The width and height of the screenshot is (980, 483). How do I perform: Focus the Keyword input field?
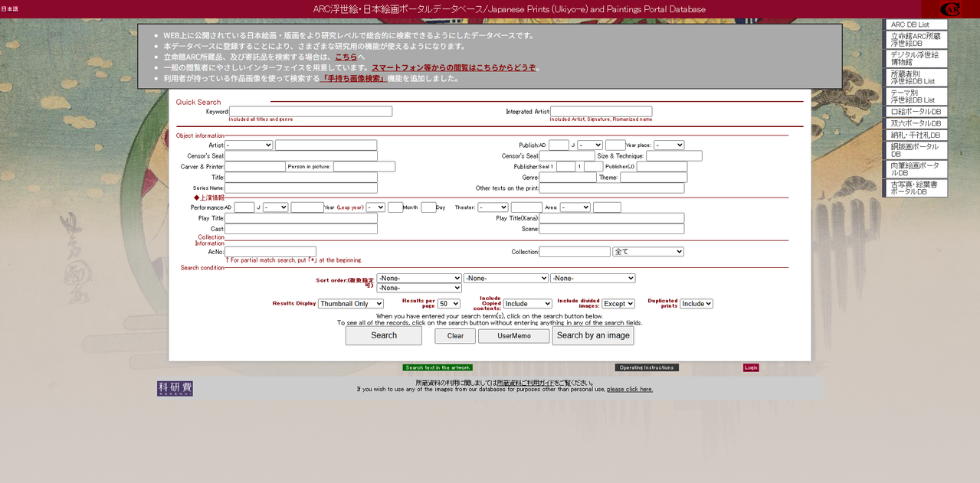(310, 112)
